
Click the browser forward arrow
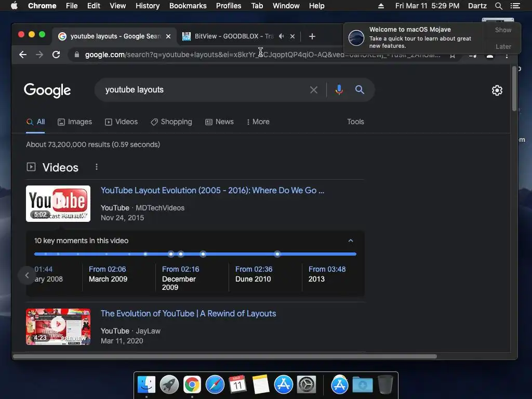tap(39, 55)
